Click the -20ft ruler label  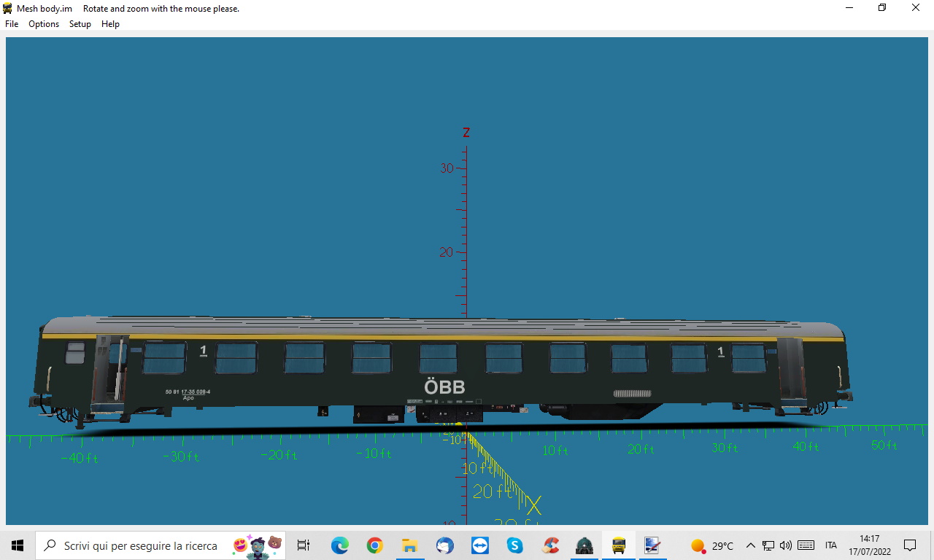278,454
